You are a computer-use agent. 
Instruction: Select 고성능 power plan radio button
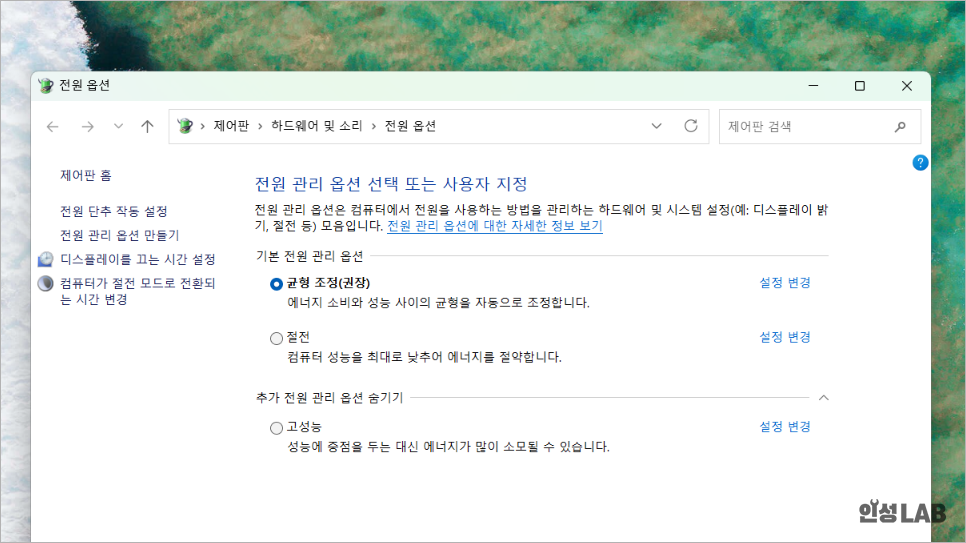pos(276,428)
